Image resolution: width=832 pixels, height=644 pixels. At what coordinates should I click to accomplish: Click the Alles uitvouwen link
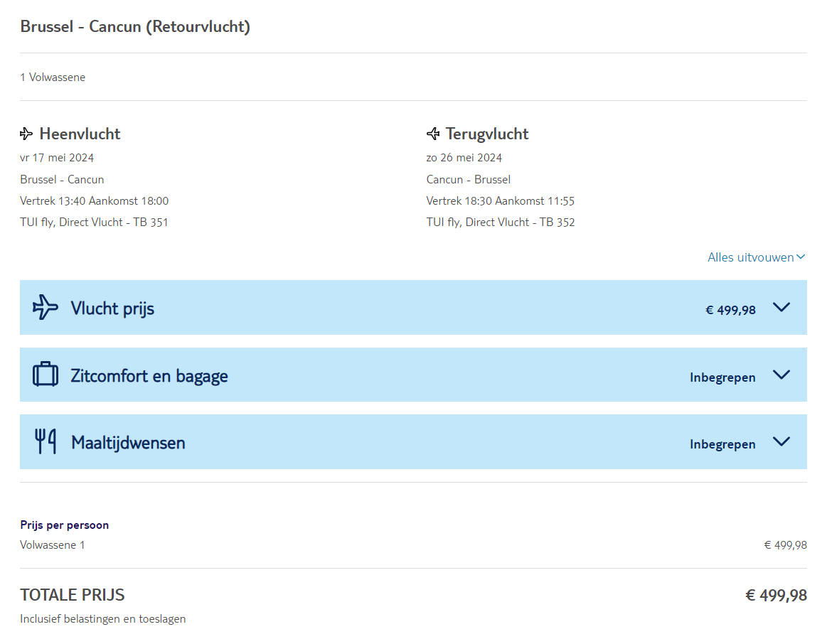[750, 257]
